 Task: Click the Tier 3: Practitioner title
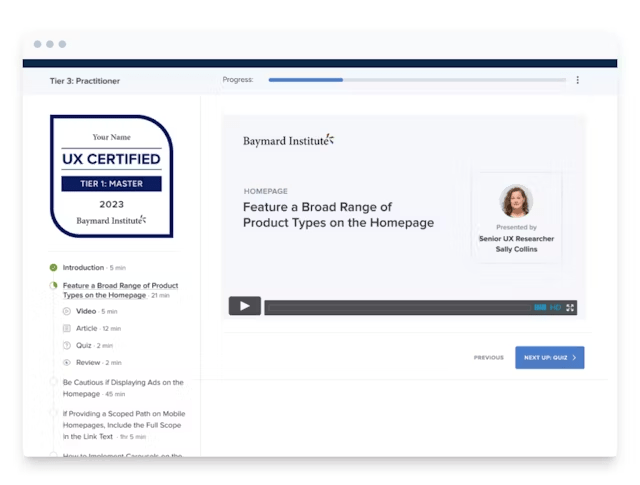click(x=84, y=81)
